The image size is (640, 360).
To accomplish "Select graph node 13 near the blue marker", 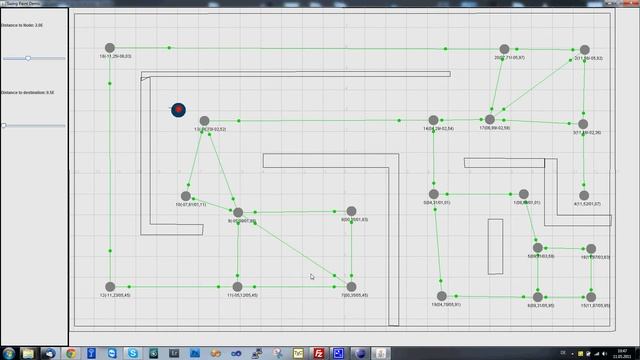I will tap(204, 120).
